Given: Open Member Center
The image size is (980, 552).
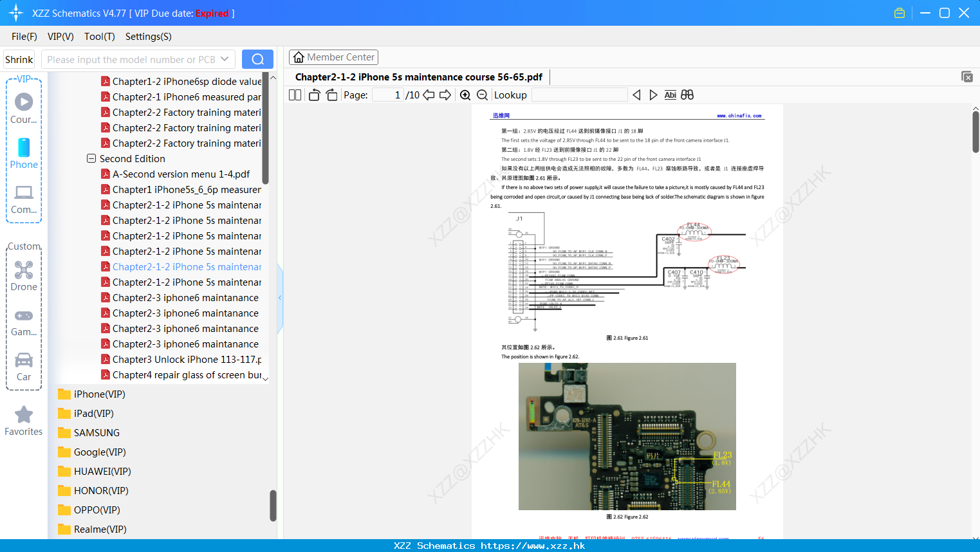Looking at the screenshot, I should pyautogui.click(x=333, y=57).
